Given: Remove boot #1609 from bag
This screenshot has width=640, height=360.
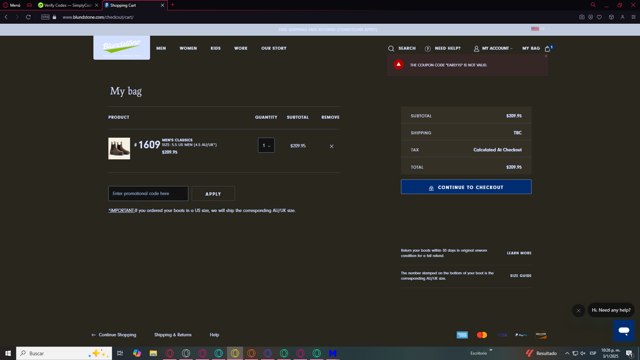Looking at the screenshot, I should pos(331,146).
